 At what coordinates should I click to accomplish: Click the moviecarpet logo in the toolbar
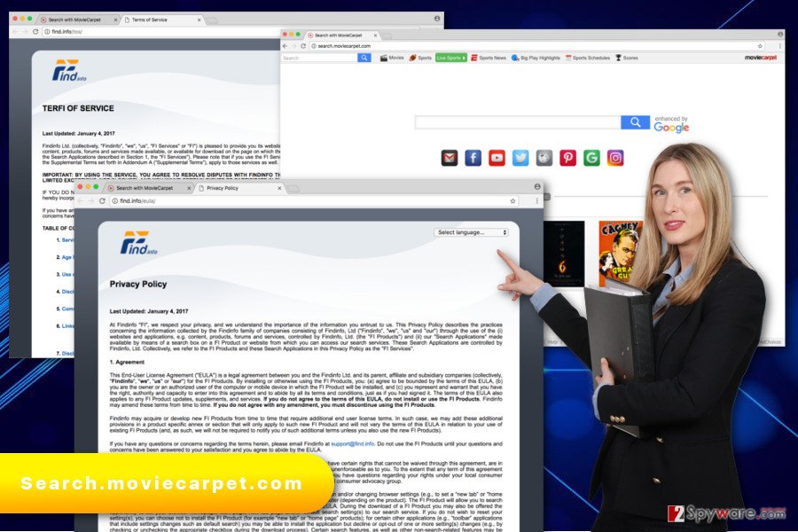(761, 58)
